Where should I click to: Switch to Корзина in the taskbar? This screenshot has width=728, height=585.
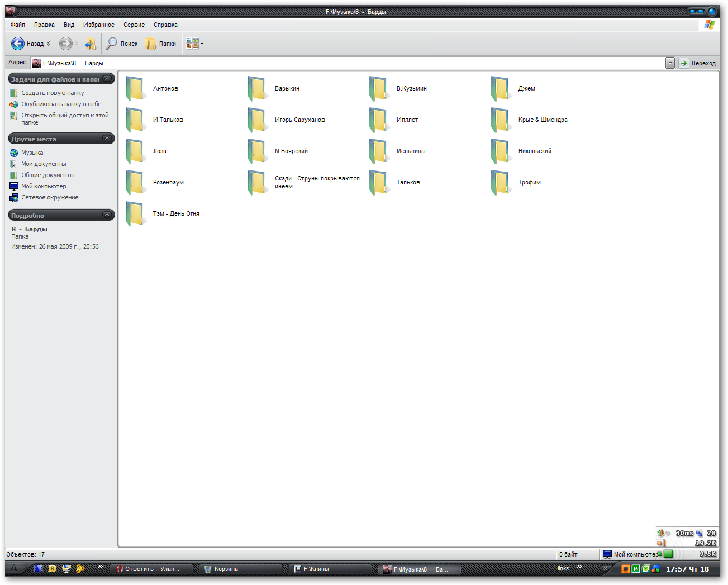point(226,569)
